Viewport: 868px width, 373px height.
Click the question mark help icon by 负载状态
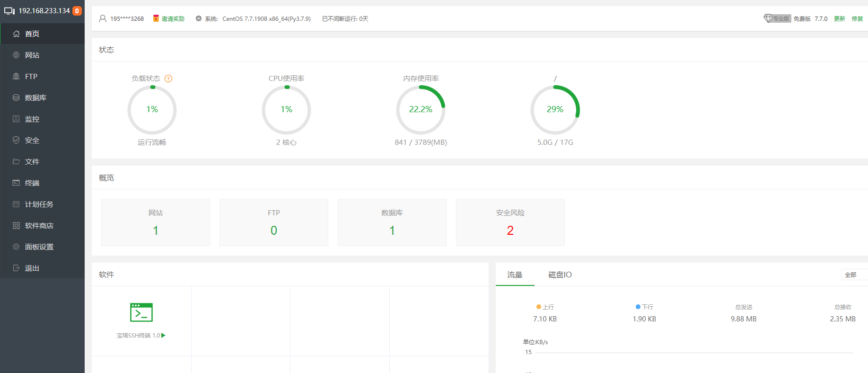click(x=168, y=79)
